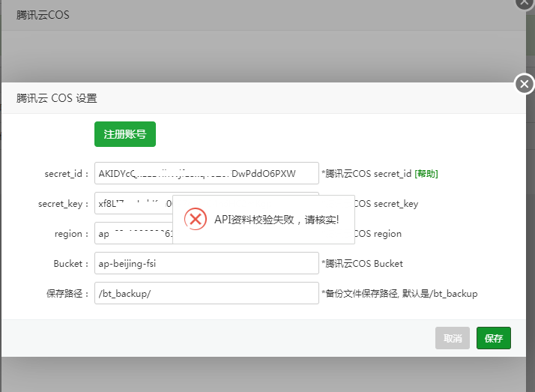
Task: Click the secret_id field label
Action: coord(67,174)
